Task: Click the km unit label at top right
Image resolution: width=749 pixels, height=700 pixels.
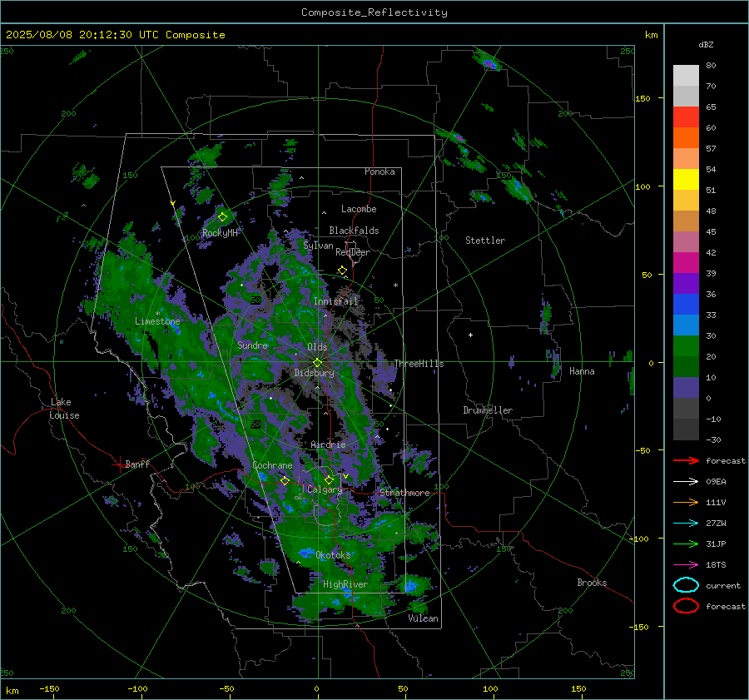Action: (x=651, y=35)
